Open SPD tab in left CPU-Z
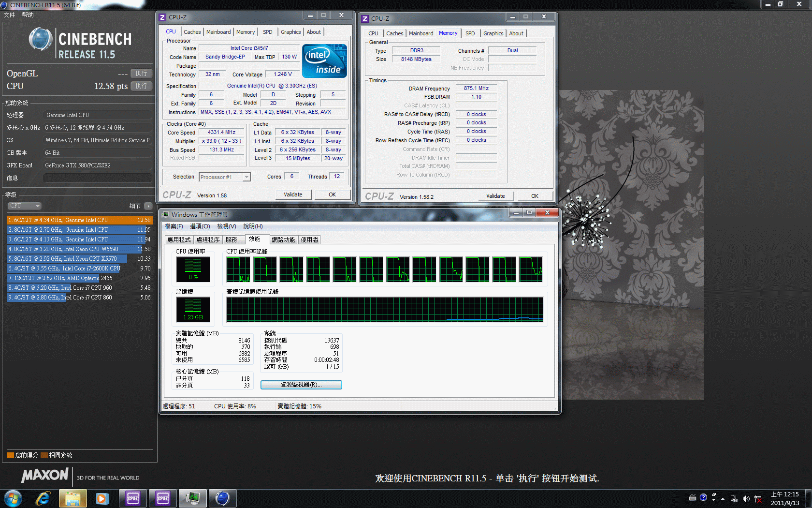This screenshot has width=812, height=508. 267,32
